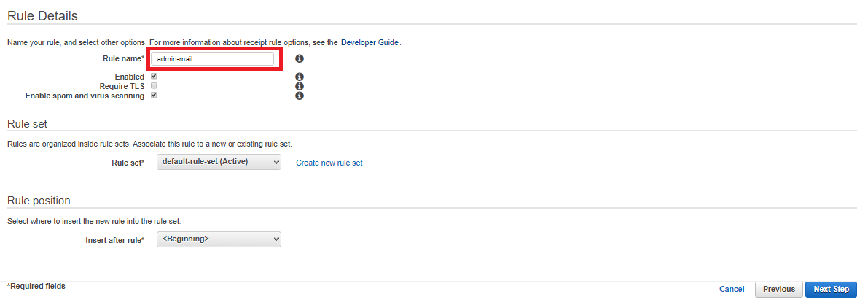Uncheck the Enabled checkbox
Image resolution: width=868 pixels, height=302 pixels.
click(x=154, y=76)
